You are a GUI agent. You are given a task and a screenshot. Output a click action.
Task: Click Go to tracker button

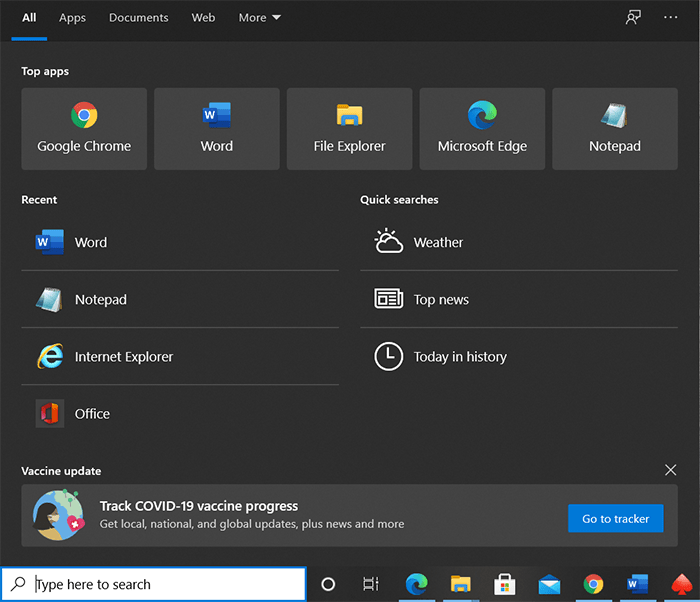point(616,518)
